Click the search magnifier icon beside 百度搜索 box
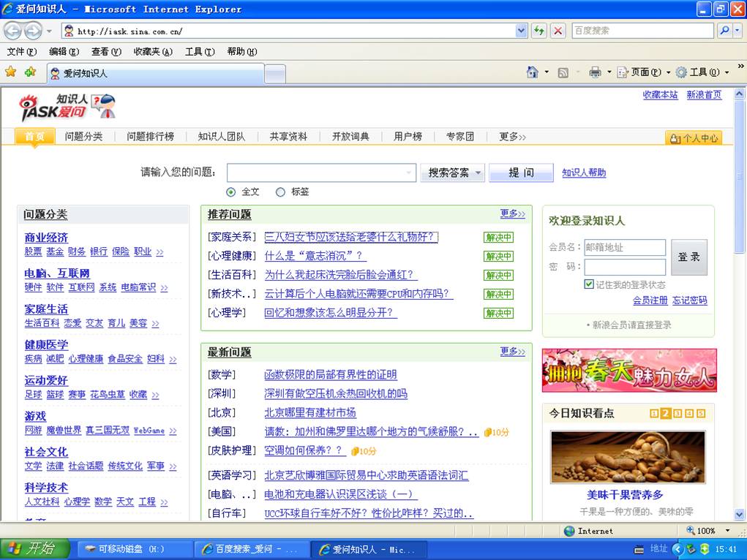The height and width of the screenshot is (560, 747). (x=724, y=31)
